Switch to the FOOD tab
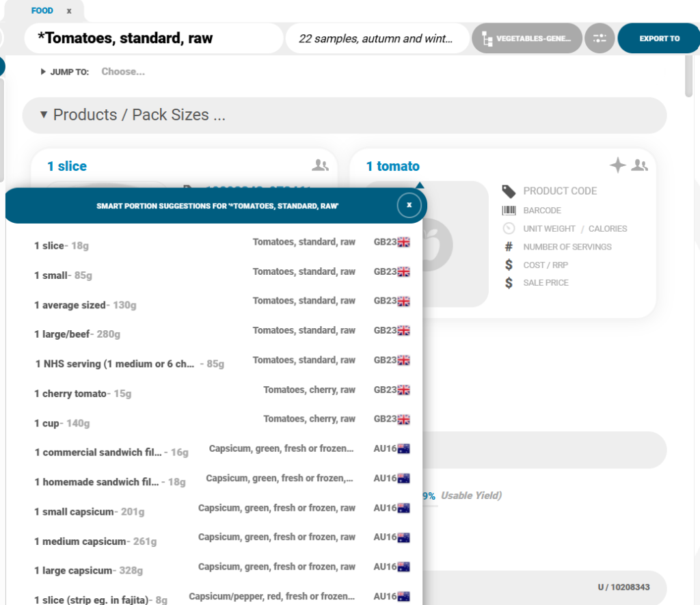 [x=42, y=11]
